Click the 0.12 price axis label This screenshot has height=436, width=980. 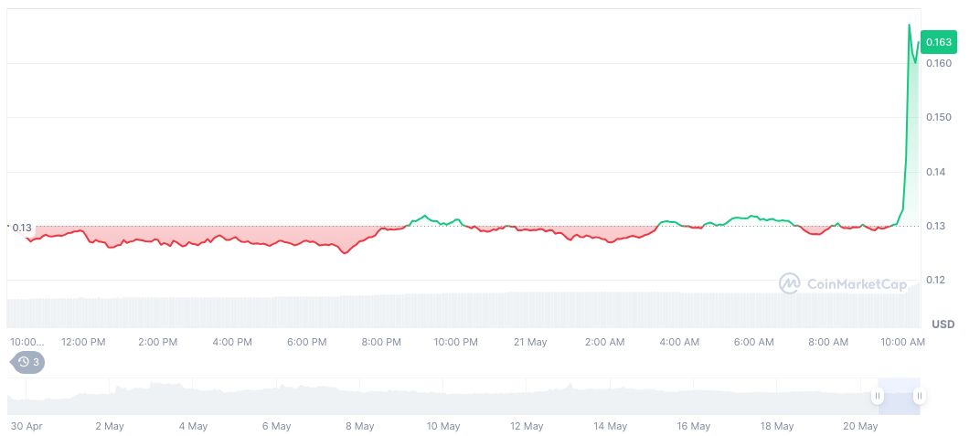click(x=937, y=280)
